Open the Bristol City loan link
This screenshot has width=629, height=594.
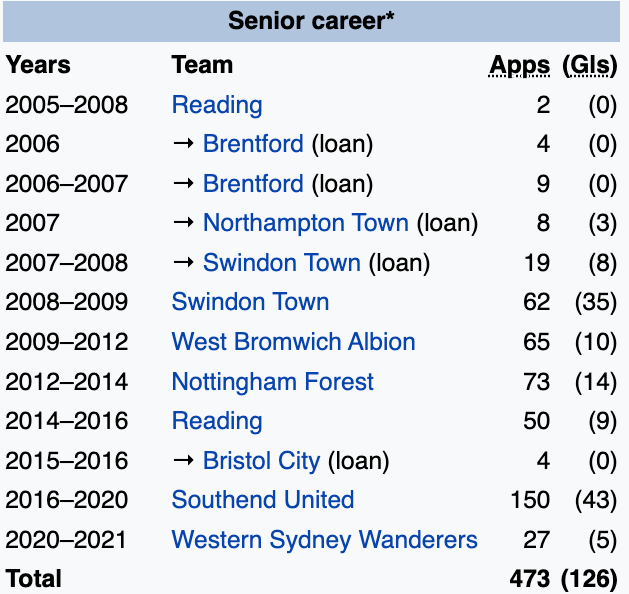(x=261, y=461)
